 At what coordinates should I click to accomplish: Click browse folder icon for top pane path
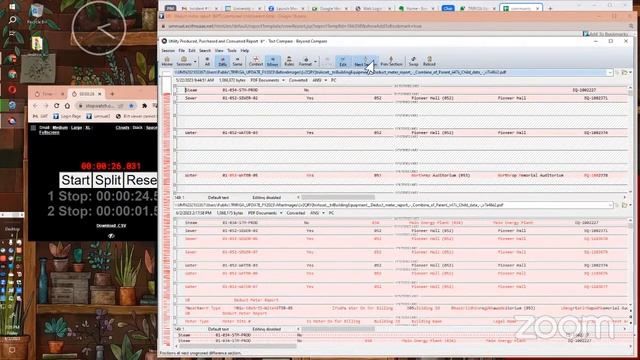click(x=624, y=72)
